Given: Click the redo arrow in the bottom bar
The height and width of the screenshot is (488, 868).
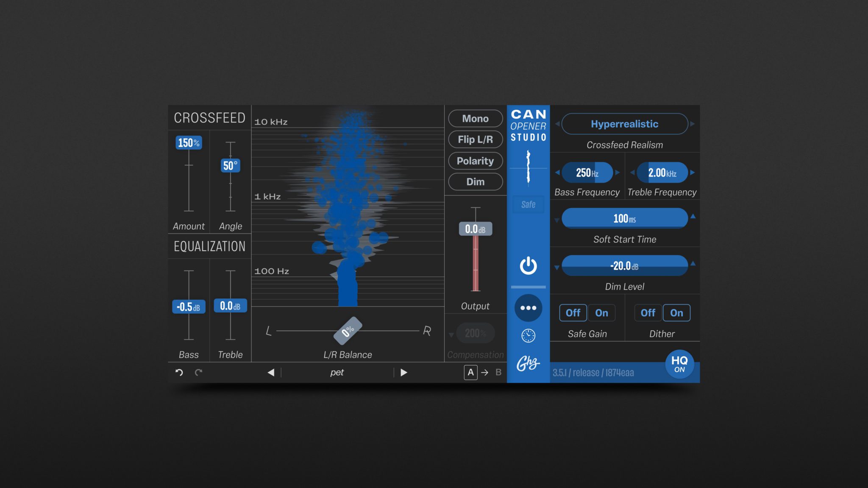Looking at the screenshot, I should (x=198, y=372).
